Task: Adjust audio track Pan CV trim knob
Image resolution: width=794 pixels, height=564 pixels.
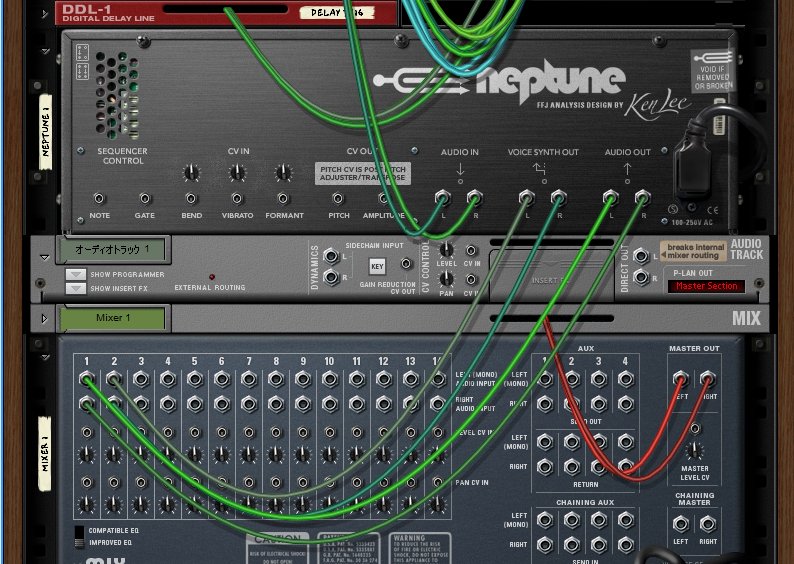Action: (446, 278)
